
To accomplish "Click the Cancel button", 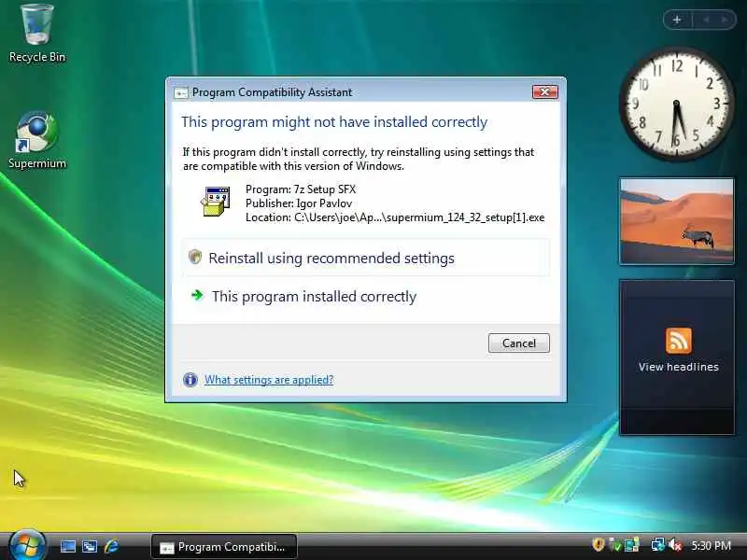I will coord(519,343).
